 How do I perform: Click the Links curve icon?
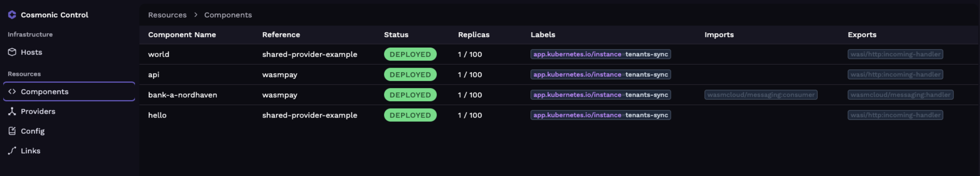point(12,151)
